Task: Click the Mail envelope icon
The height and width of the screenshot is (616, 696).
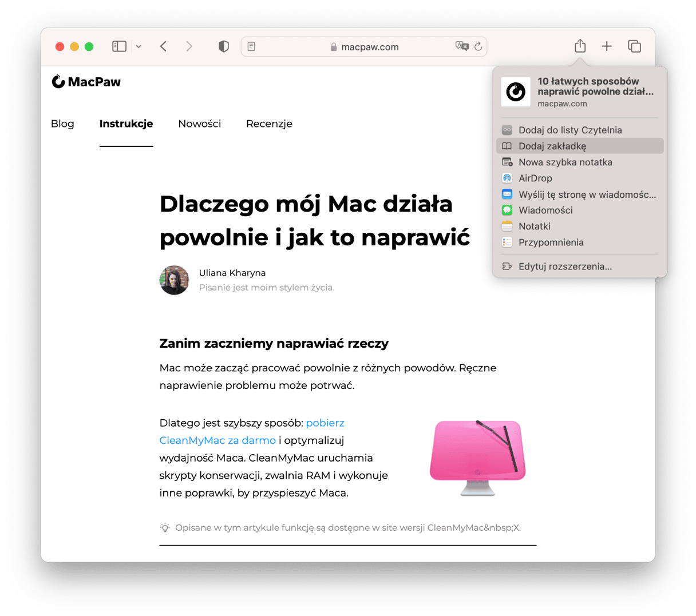Action: coord(507,194)
